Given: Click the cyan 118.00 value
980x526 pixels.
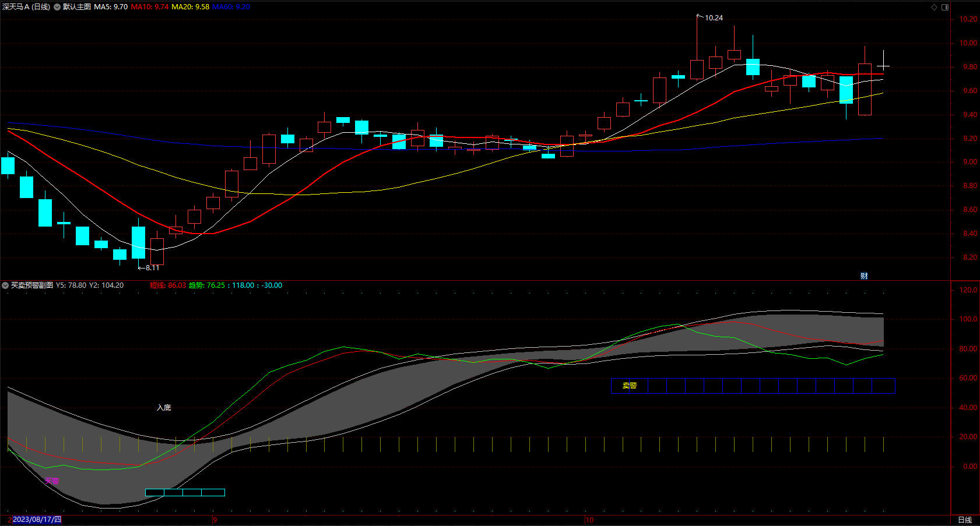Looking at the screenshot, I should click(x=243, y=285).
